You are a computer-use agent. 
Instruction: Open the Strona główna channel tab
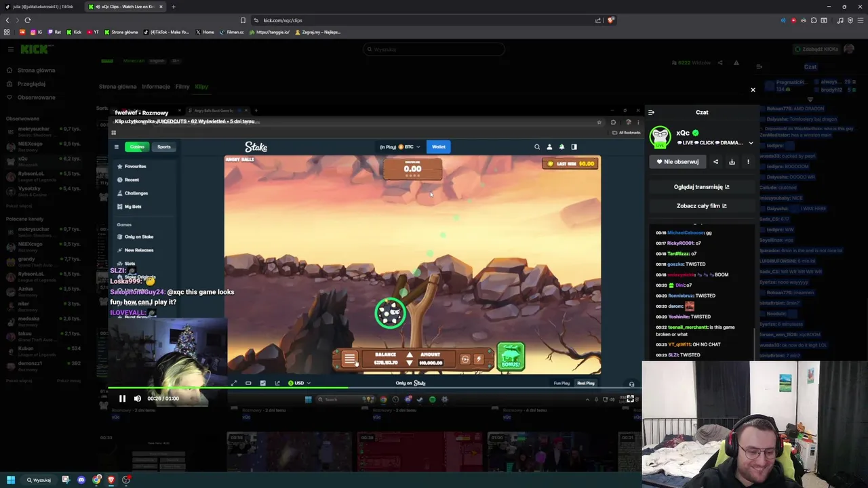[117, 87]
